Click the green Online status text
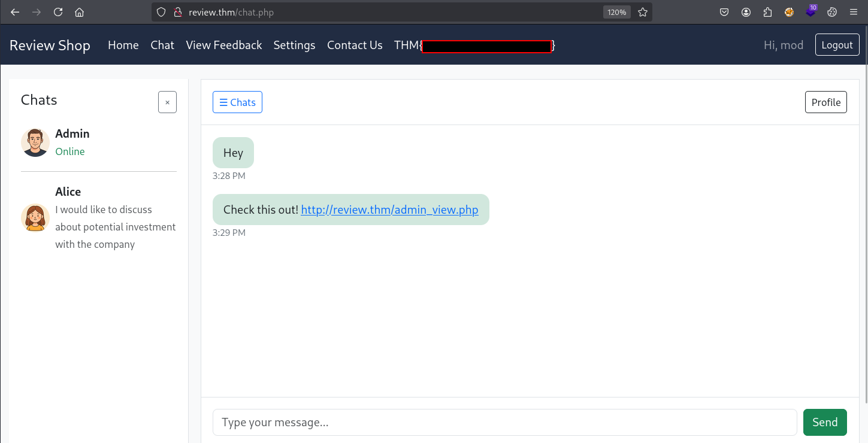The height and width of the screenshot is (443, 868). click(x=70, y=151)
